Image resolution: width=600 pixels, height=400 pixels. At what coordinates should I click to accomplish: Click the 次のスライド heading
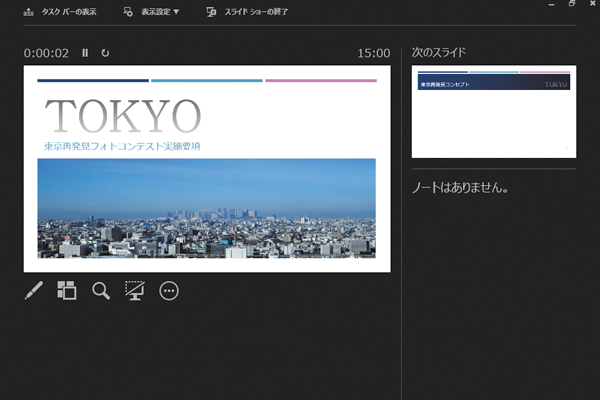click(439, 52)
